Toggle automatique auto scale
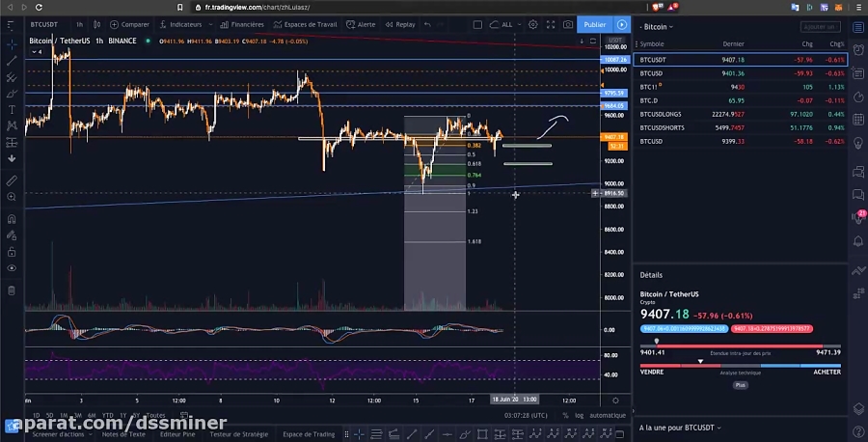868x442 pixels. click(x=608, y=415)
